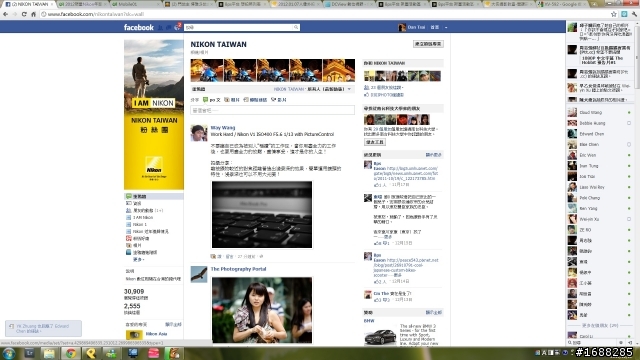Image resolution: width=640 pixels, height=360 pixels.
Task: Share a photo using the 相片 option
Action: tap(232, 100)
